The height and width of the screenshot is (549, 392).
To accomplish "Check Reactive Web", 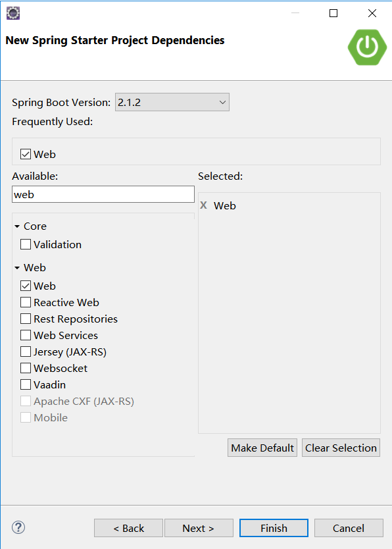I will (x=25, y=302).
